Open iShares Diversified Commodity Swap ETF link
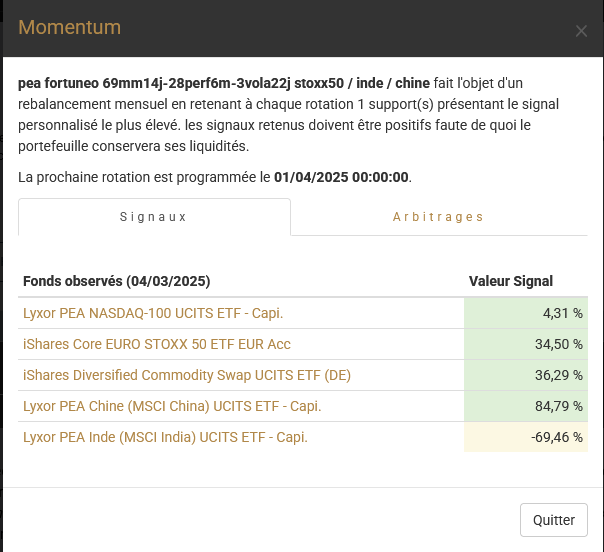Image resolution: width=604 pixels, height=552 pixels. click(187, 375)
